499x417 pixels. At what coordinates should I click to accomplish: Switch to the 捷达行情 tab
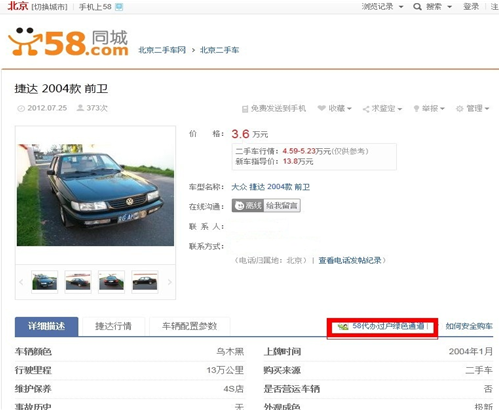(x=113, y=326)
